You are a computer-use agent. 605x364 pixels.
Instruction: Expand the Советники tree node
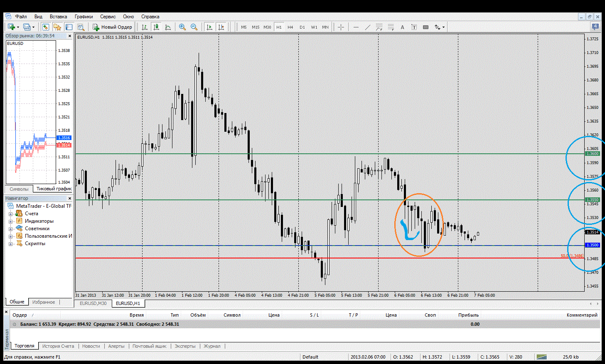[x=10, y=229]
